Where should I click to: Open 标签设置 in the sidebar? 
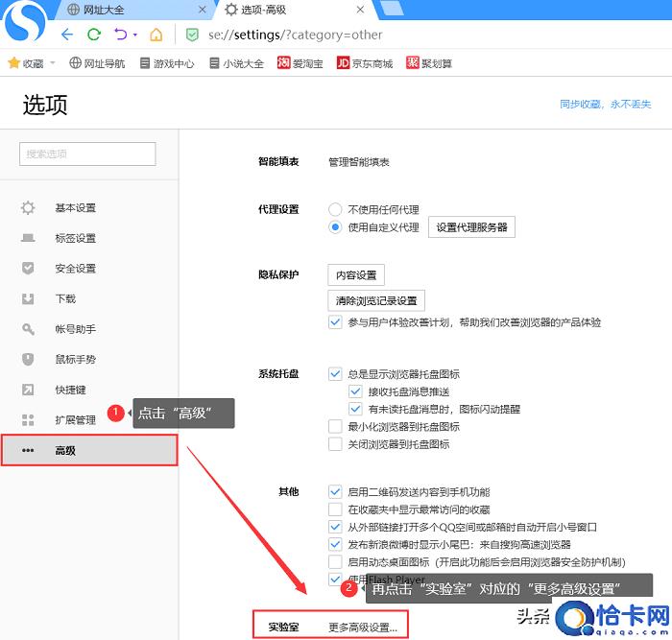pyautogui.click(x=76, y=238)
